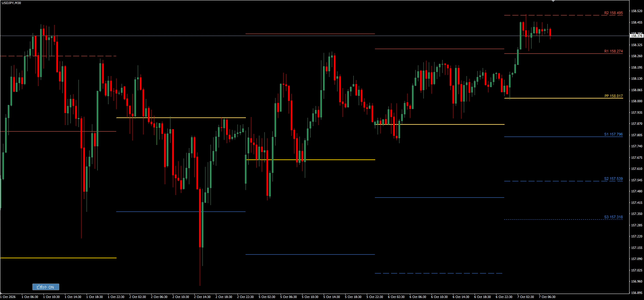
Task: Select the 6 Oct 06:30 time label
Action: [418, 297]
